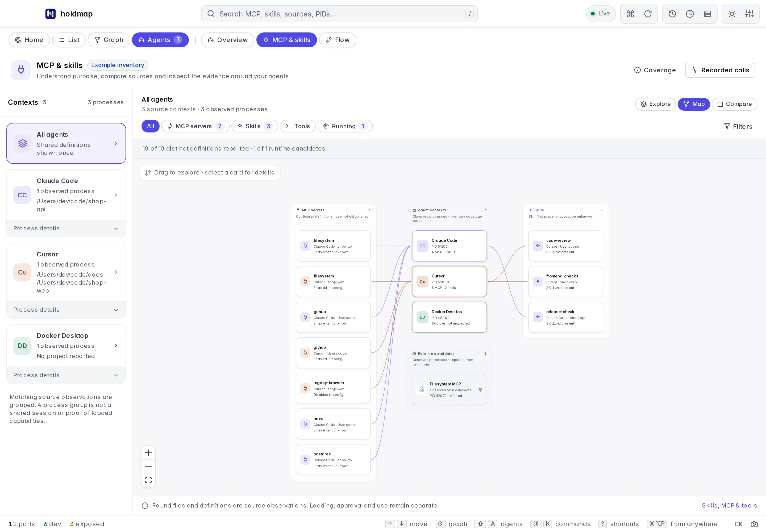Open Recorded calls
Screen dimensions: 766x532
[720, 70]
